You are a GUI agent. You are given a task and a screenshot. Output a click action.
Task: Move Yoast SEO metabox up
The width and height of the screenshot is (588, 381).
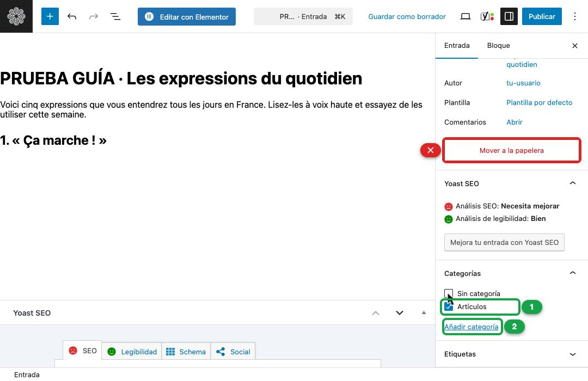coord(375,313)
